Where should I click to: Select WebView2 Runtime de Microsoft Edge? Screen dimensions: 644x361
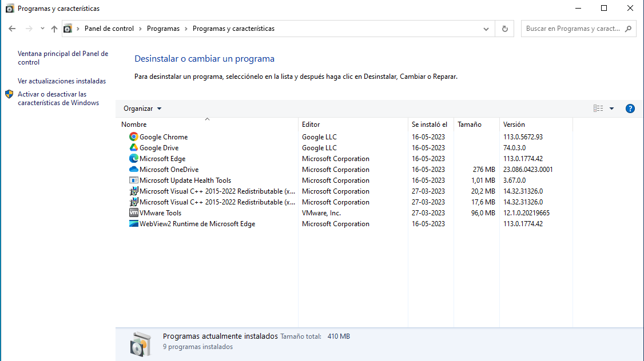coord(197,223)
